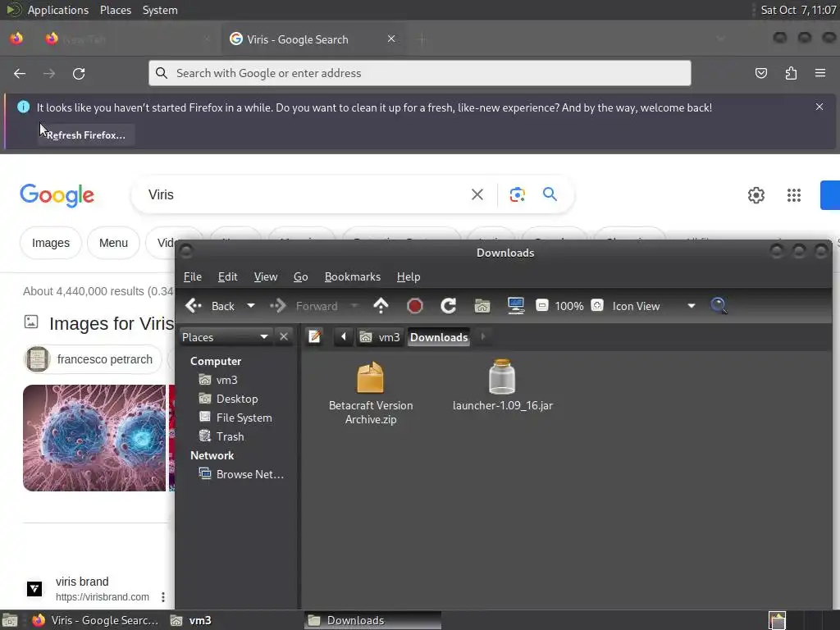
Task: Open the viris brand search result
Action: coord(82,582)
